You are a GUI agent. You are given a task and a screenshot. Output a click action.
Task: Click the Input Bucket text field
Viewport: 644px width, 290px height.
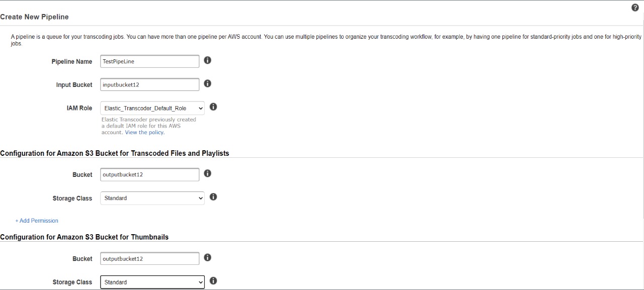click(150, 84)
